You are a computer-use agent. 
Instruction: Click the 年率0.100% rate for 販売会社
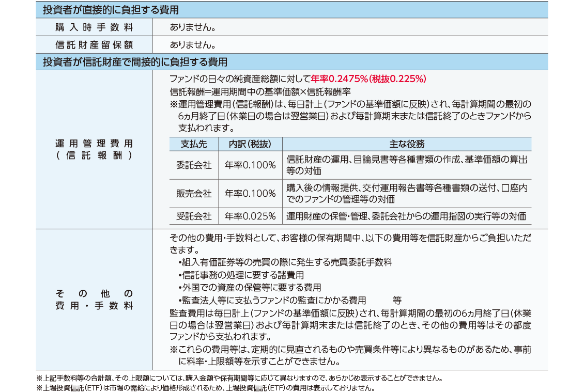250,194
